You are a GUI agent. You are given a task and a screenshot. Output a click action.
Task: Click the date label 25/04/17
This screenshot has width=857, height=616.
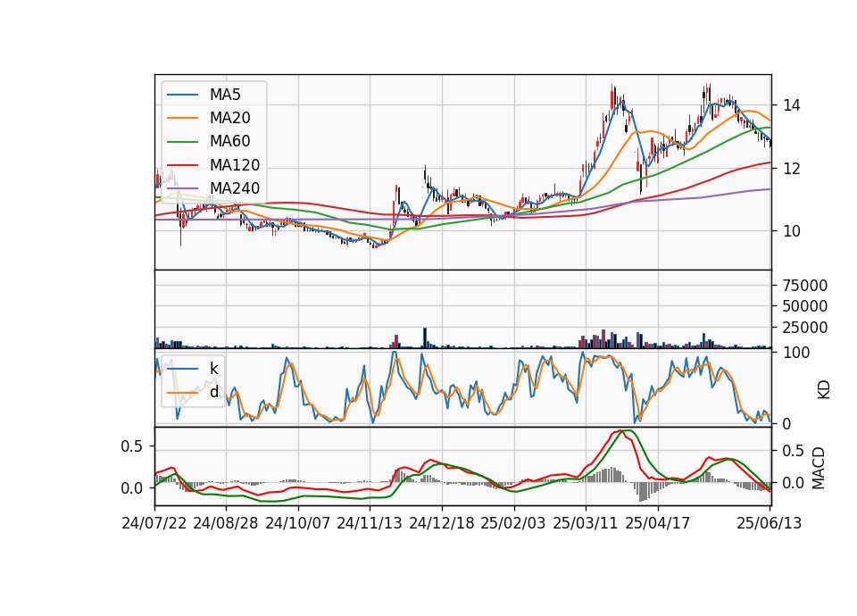pyautogui.click(x=658, y=523)
